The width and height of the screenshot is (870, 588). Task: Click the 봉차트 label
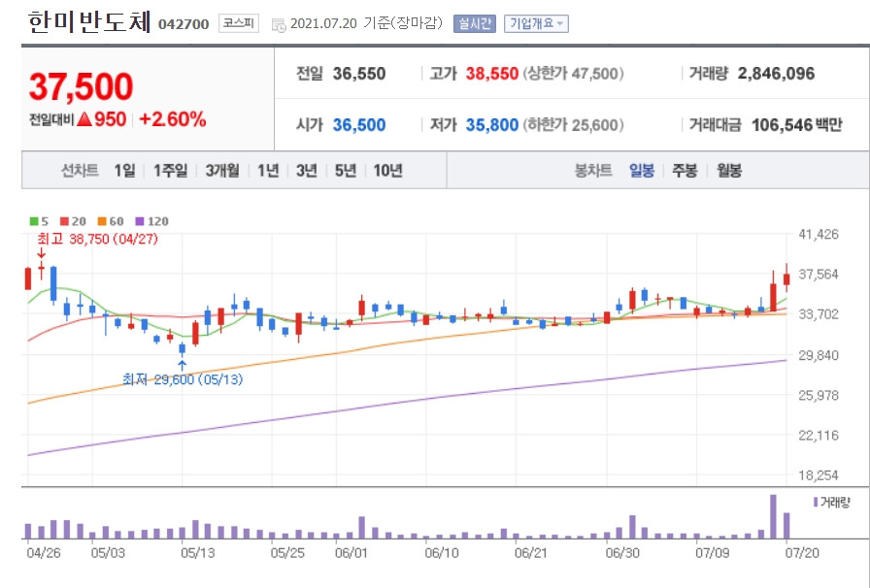pos(593,171)
